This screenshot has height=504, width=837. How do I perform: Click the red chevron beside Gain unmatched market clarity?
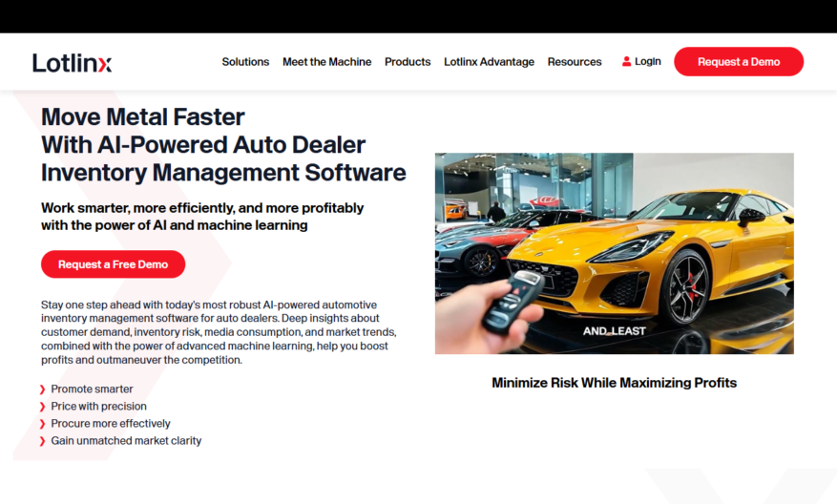point(42,441)
